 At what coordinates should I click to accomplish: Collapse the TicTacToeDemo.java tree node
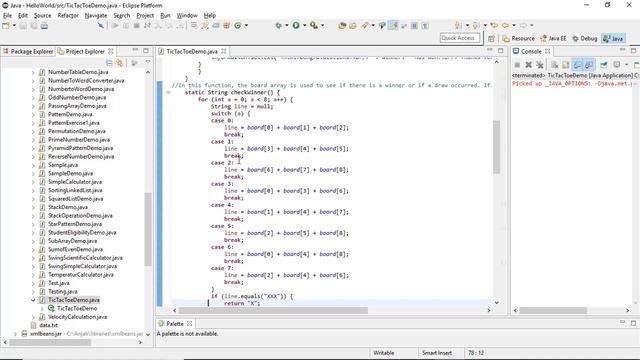tap(33, 300)
